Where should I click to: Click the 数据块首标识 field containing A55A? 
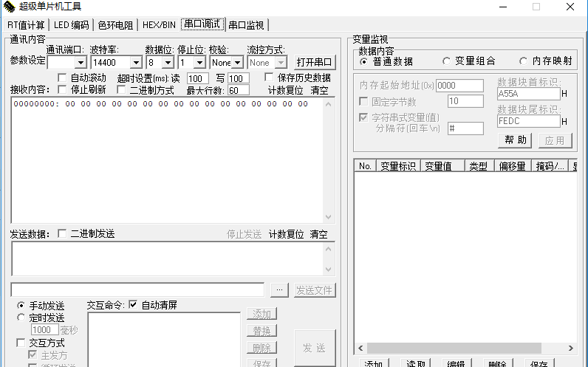pyautogui.click(x=528, y=95)
